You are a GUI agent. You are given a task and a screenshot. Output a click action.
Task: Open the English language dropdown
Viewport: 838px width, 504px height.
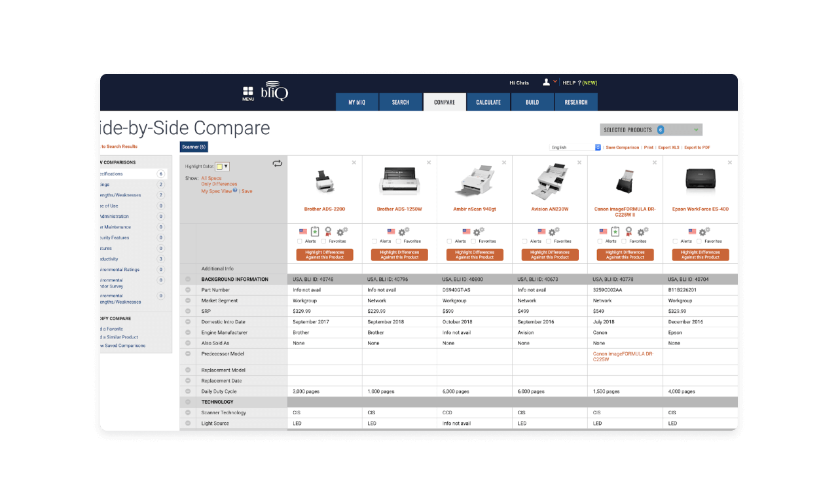point(575,147)
